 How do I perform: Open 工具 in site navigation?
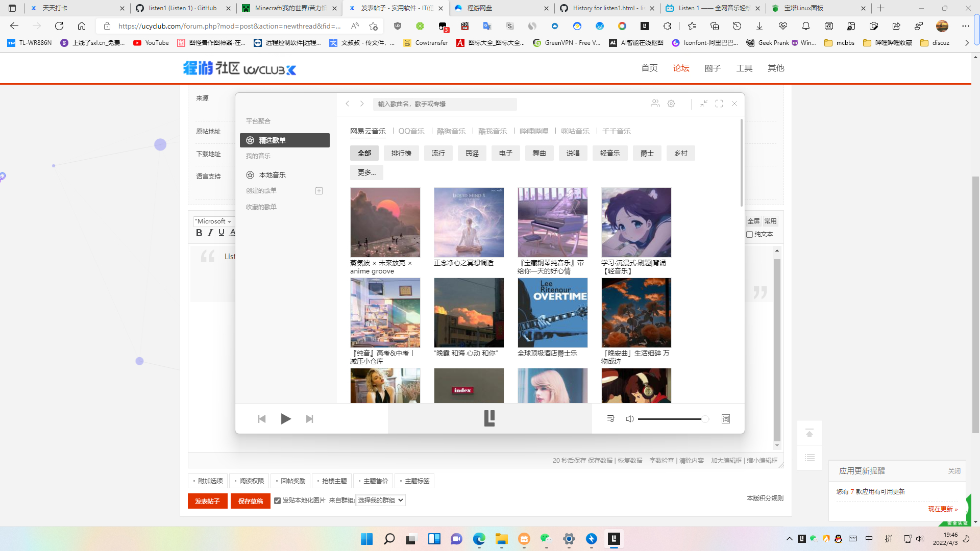point(744,68)
